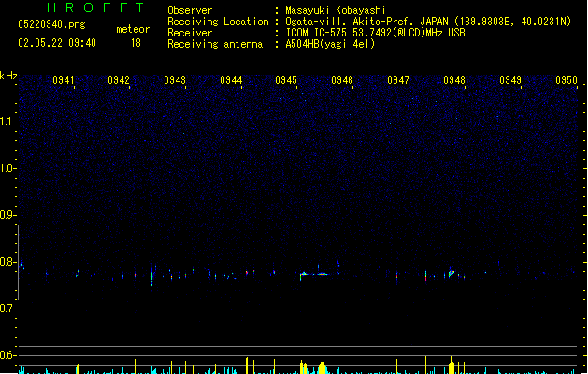Select the file name 05220940.png
This screenshot has width=588, height=374.
coord(51,24)
